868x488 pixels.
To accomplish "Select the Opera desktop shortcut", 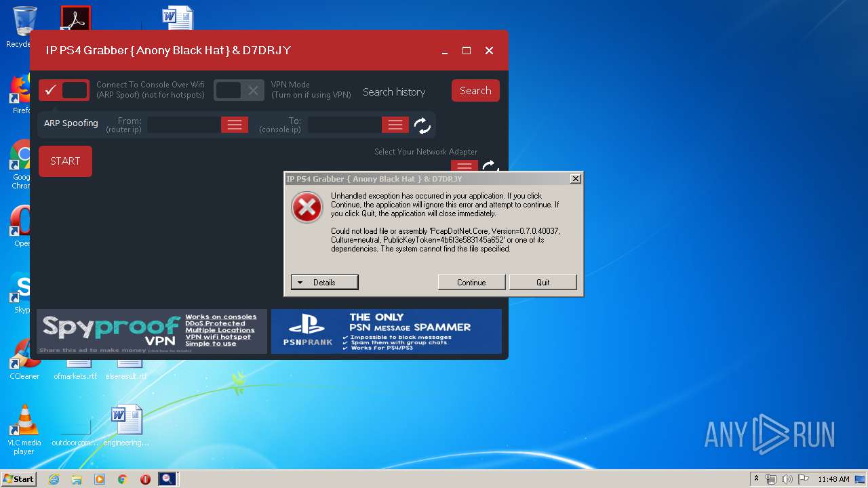I will click(x=21, y=226).
